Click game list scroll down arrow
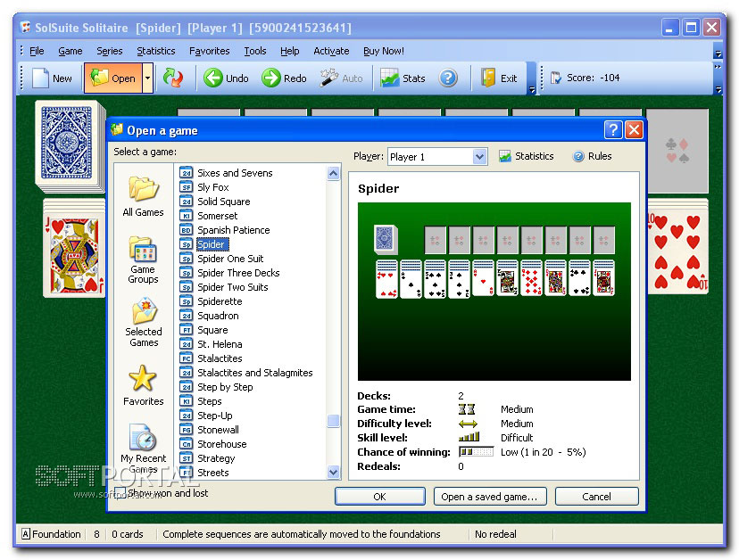The width and height of the screenshot is (739, 560). (x=333, y=472)
